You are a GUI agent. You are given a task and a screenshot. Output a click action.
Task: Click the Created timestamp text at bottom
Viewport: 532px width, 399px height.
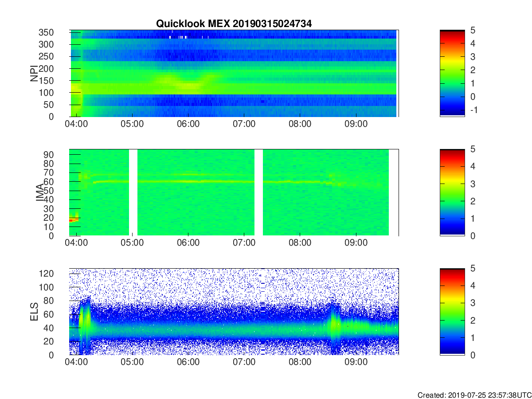pyautogui.click(x=474, y=395)
